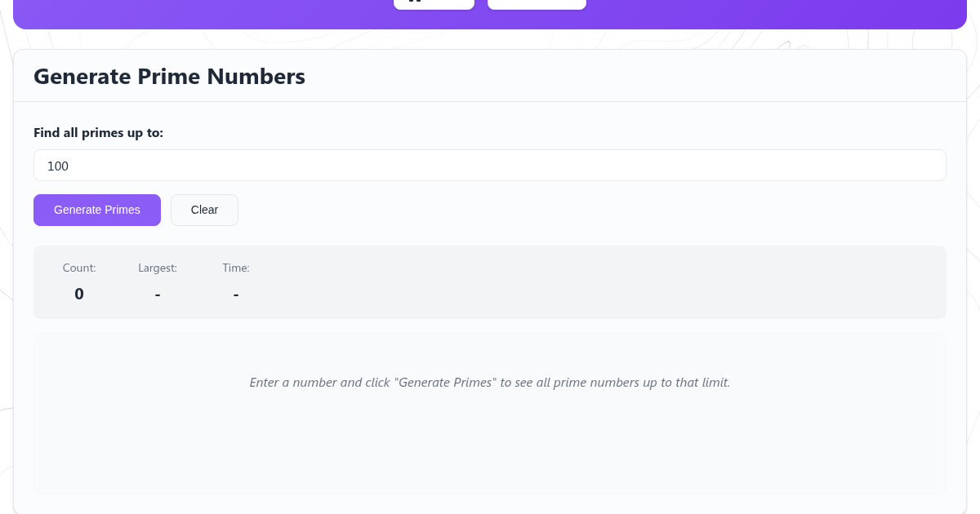Click the Generate Primes button

(97, 210)
